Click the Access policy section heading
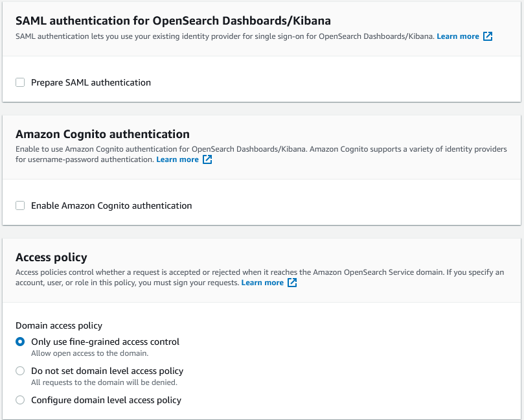This screenshot has width=524, height=420. [51, 257]
